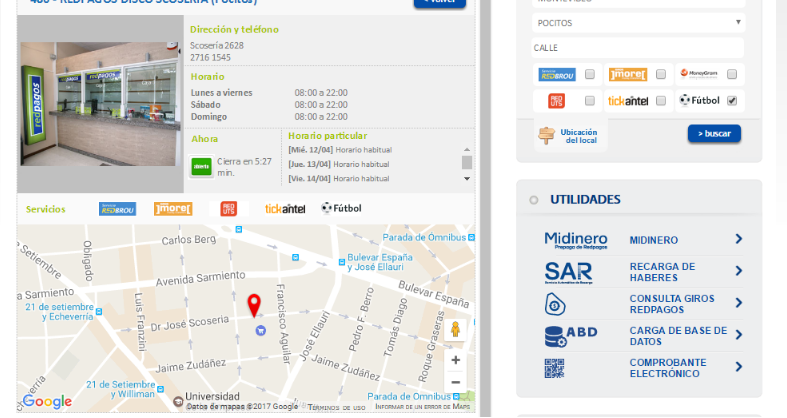
Task: Click the 21 de Setiembre y Williman stop
Action: pos(160,389)
